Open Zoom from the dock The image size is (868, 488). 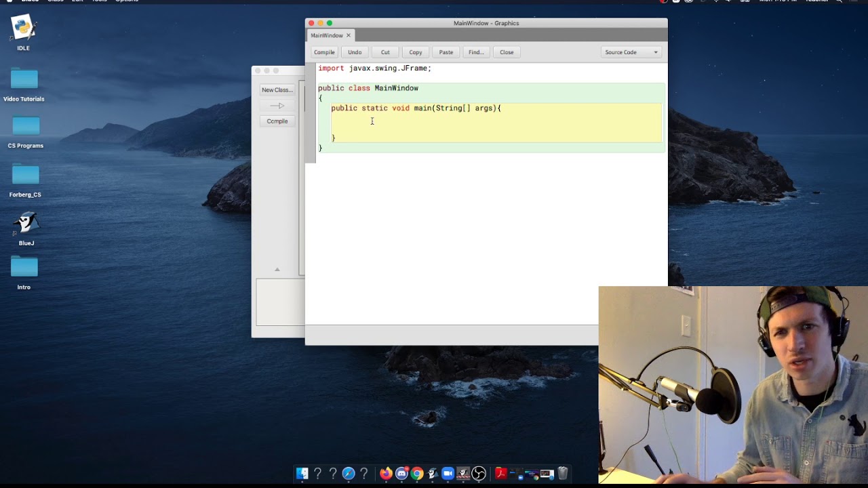(448, 474)
